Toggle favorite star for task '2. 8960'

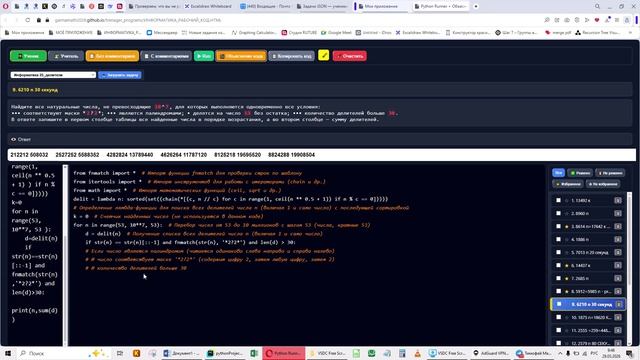(567, 213)
